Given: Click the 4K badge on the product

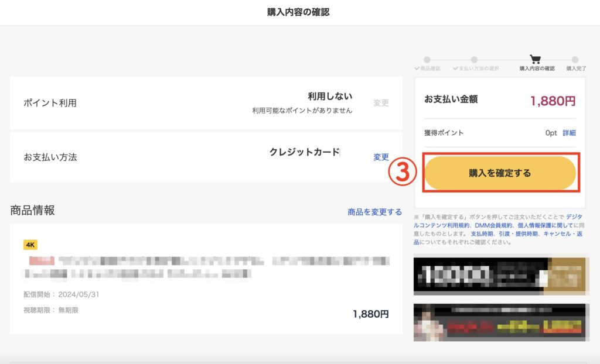Looking at the screenshot, I should pyautogui.click(x=30, y=245).
